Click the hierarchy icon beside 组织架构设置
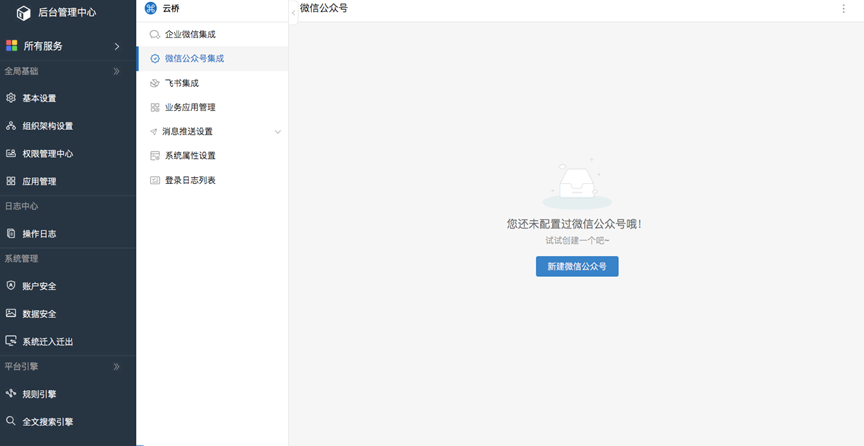 click(x=11, y=126)
